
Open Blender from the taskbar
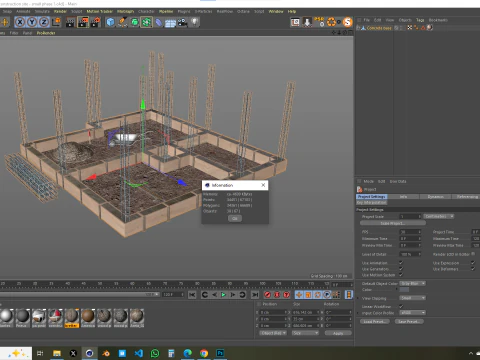tap(106, 353)
